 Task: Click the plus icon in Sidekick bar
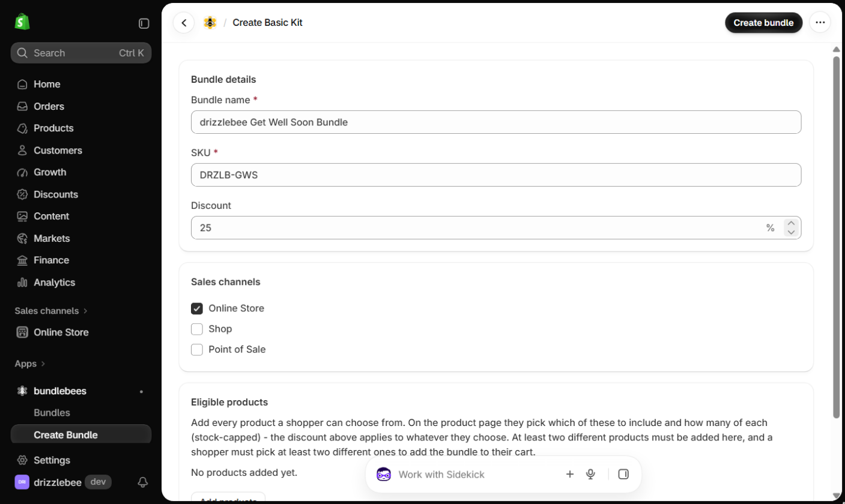tap(570, 475)
